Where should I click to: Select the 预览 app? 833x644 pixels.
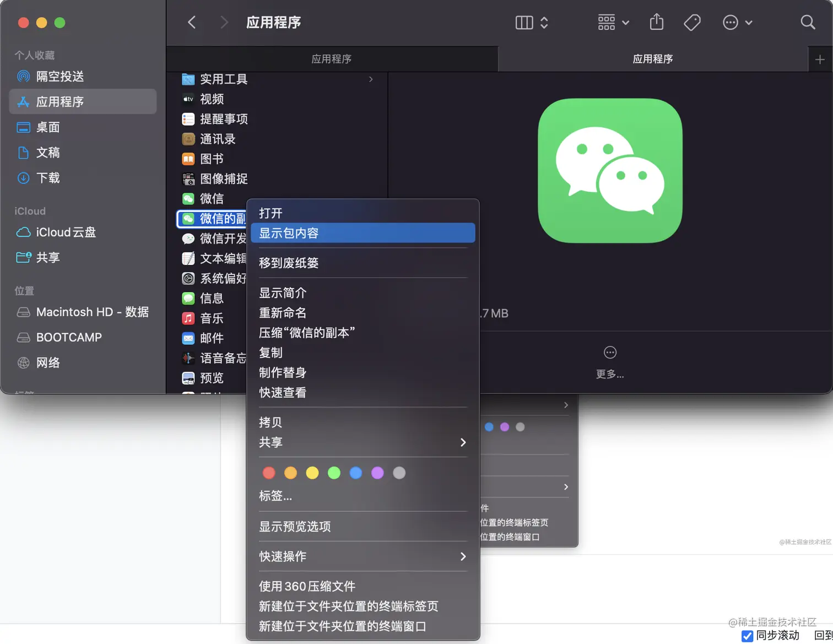tap(212, 378)
